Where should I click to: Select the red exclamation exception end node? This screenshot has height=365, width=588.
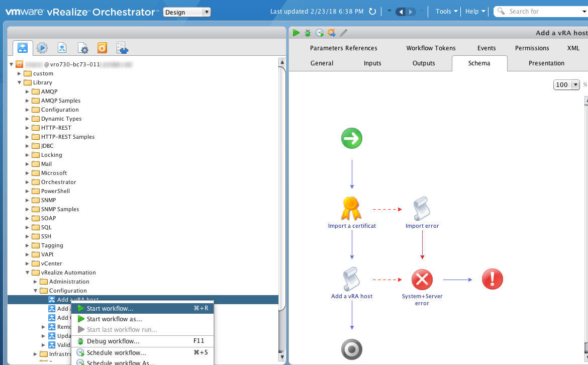click(493, 279)
